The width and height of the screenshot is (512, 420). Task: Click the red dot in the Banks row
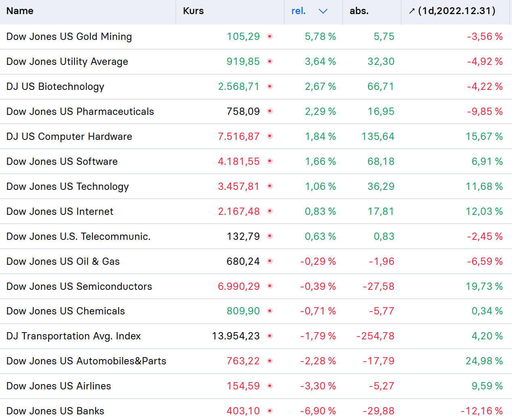click(270, 411)
